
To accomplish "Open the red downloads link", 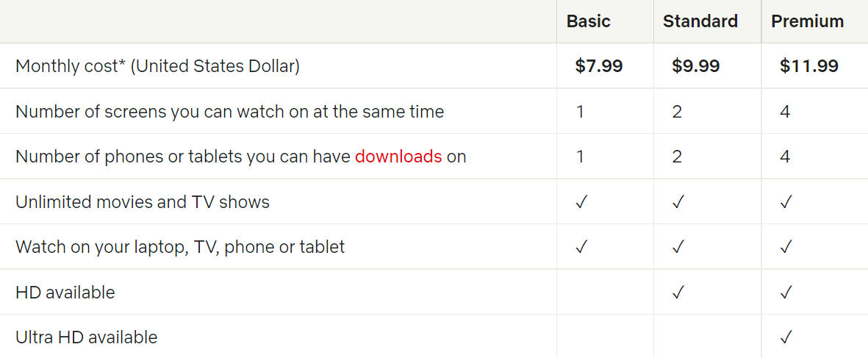I will tap(398, 157).
